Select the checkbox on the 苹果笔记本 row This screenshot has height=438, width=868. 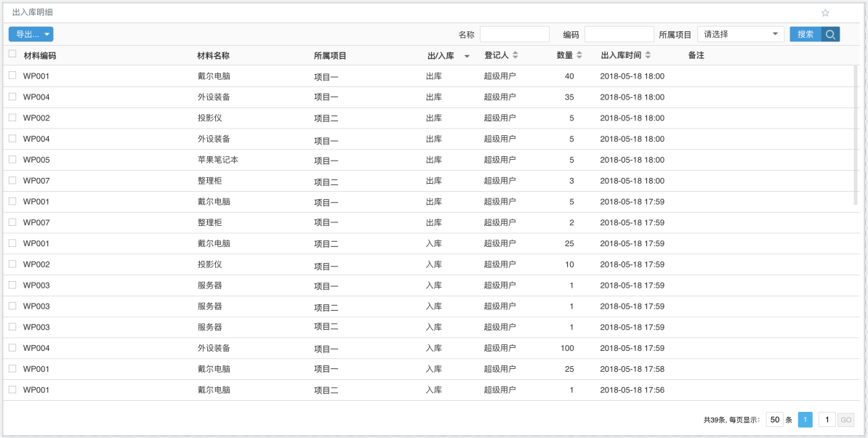click(x=12, y=159)
